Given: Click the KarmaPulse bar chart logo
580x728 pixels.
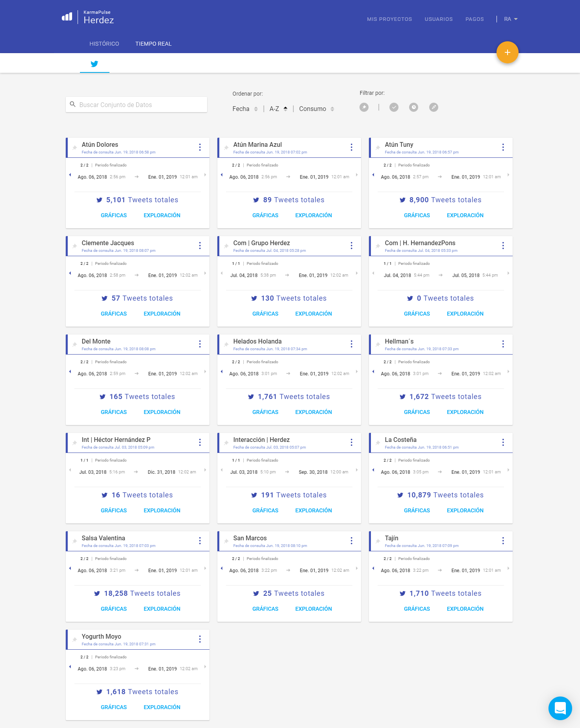Looking at the screenshot, I should pos(67,17).
